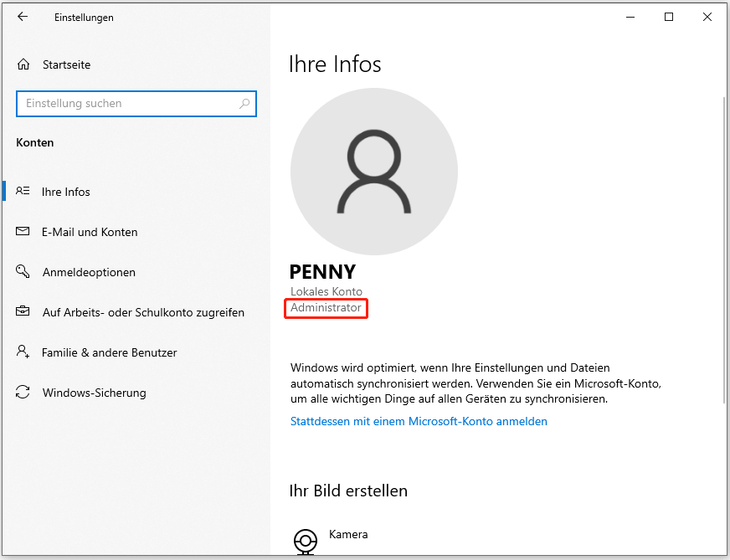Click the back arrow in Einstellungen
730x560 pixels.
point(23,17)
